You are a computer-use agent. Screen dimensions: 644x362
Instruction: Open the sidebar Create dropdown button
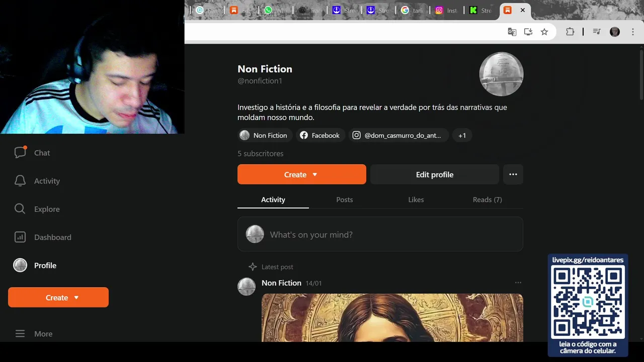click(58, 298)
